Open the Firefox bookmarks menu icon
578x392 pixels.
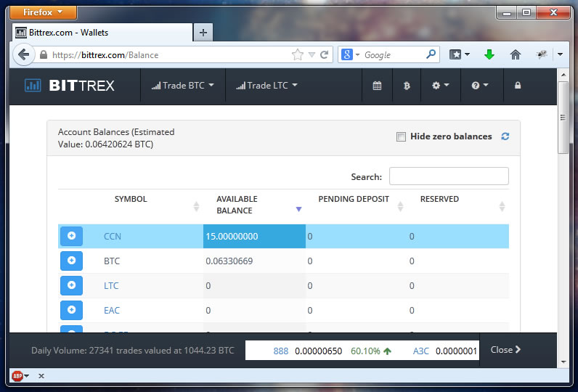tap(460, 54)
